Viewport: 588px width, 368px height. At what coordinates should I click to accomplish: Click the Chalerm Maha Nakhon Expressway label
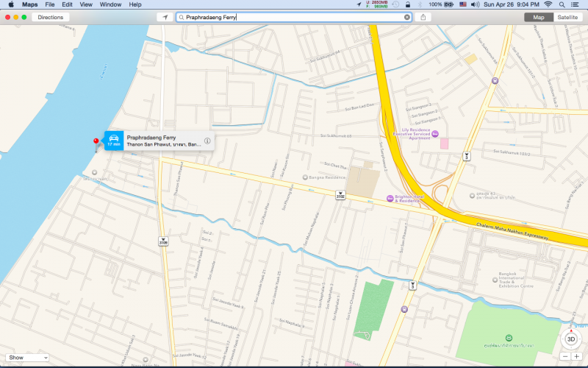(512, 231)
